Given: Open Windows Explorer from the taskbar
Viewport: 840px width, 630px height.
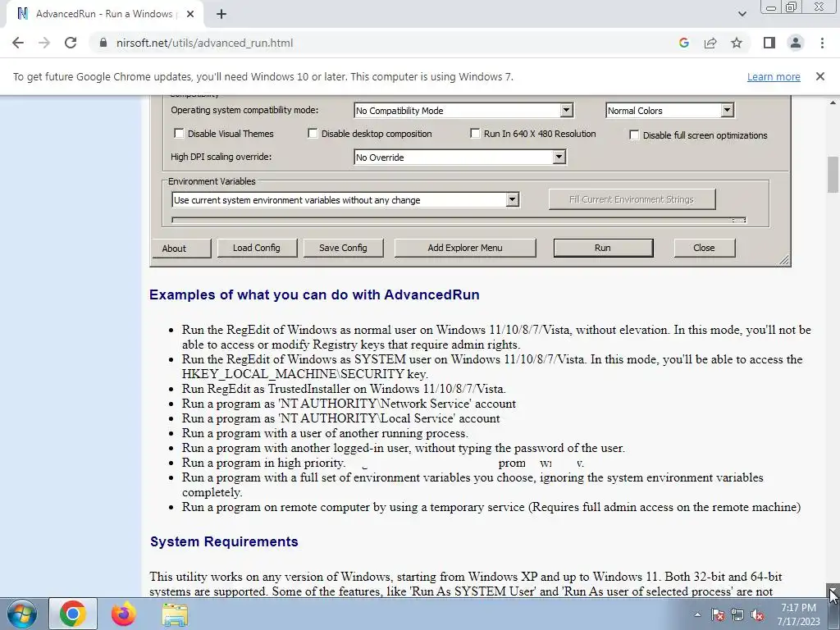Looking at the screenshot, I should click(x=175, y=614).
